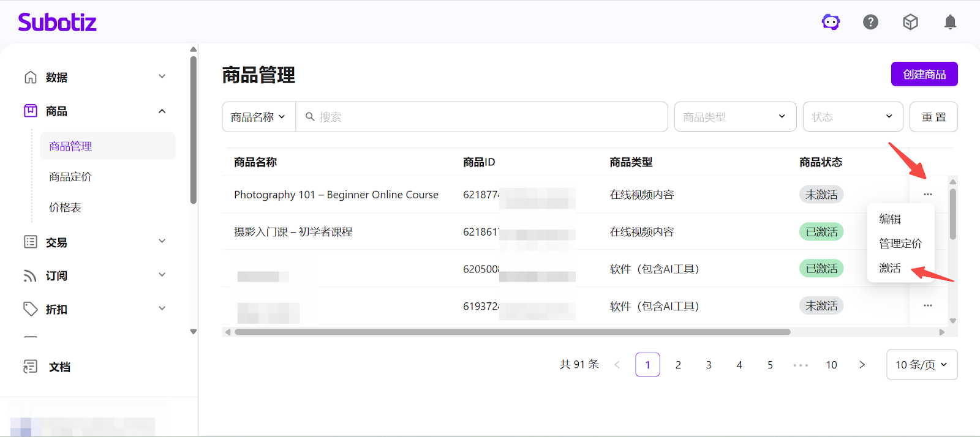Choose 管理定价 in the row menu
This screenshot has height=437, width=980.
[x=900, y=244]
